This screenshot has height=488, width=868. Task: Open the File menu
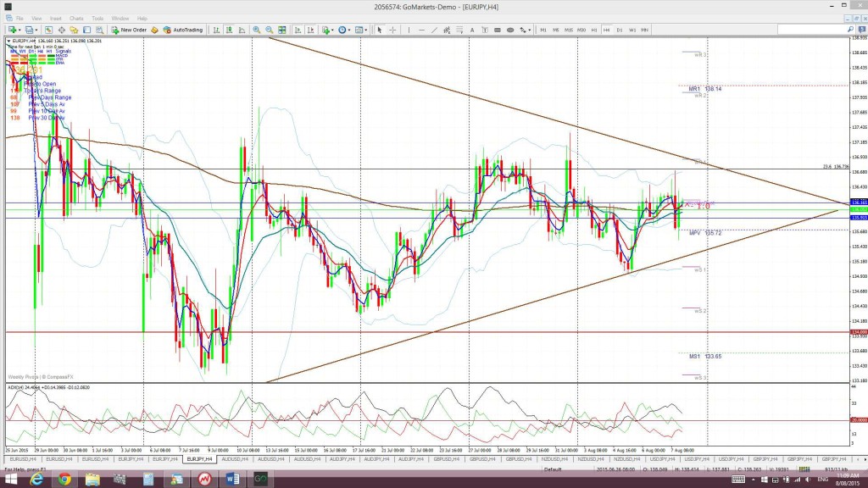(19, 19)
